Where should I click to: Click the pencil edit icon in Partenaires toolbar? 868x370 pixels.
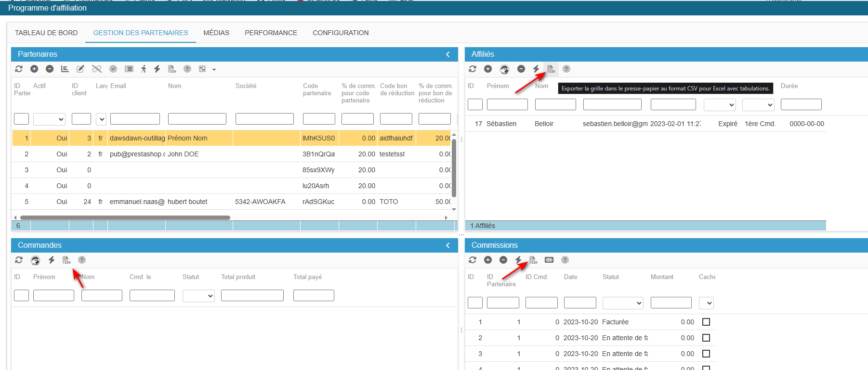[x=80, y=69]
